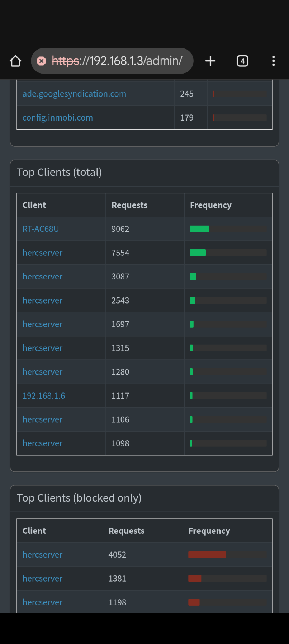Open a new tab with plus icon
Screen dimensions: 289x644
(x=210, y=61)
